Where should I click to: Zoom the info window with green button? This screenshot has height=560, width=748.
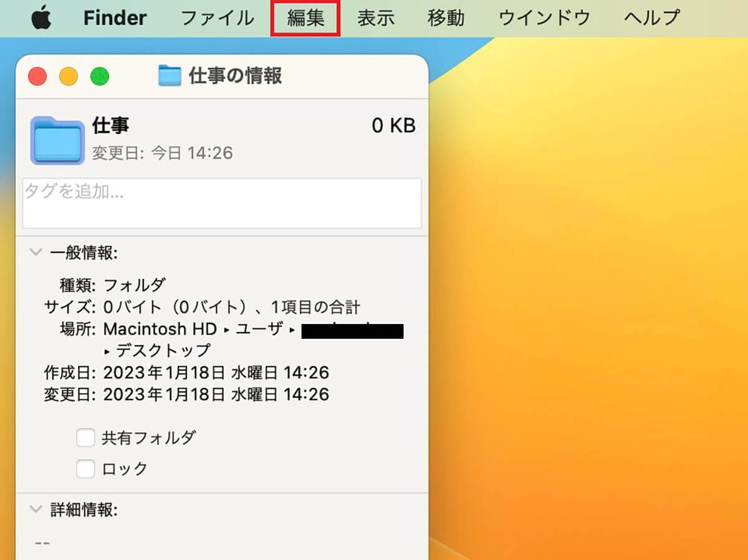[100, 76]
